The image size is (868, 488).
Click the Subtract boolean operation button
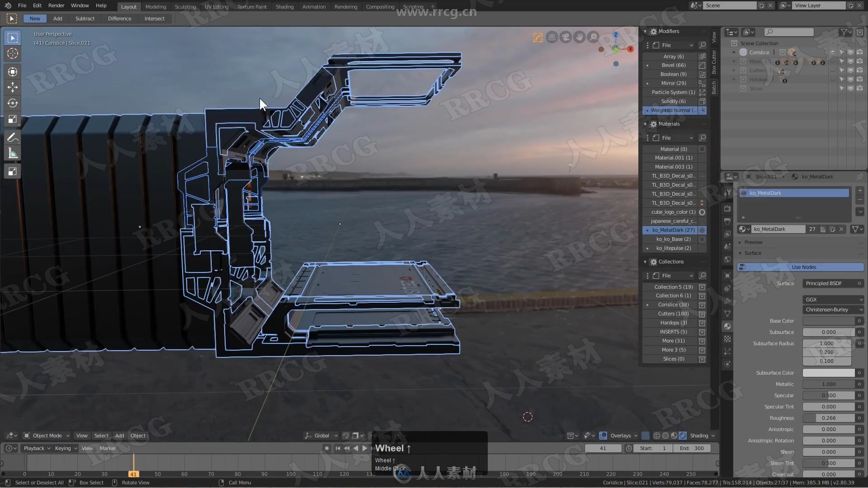(x=85, y=18)
